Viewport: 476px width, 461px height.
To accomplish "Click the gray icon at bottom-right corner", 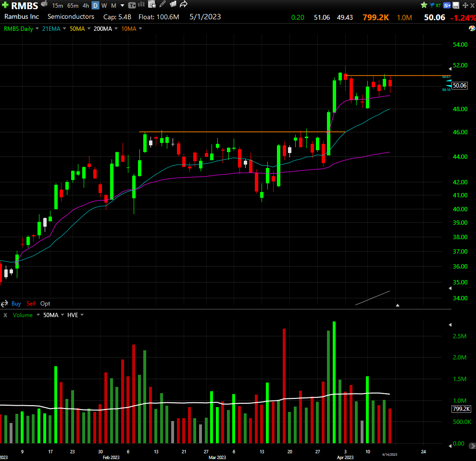I will click(x=472, y=446).
